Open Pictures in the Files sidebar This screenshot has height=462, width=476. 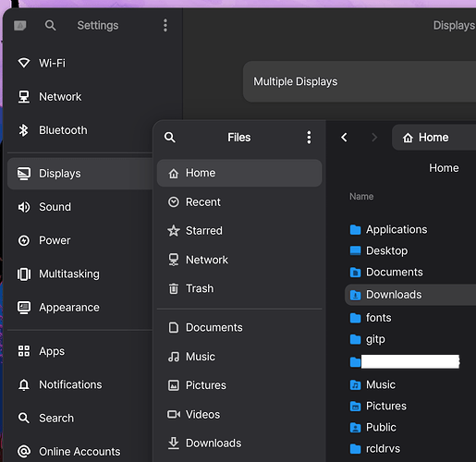click(239, 385)
